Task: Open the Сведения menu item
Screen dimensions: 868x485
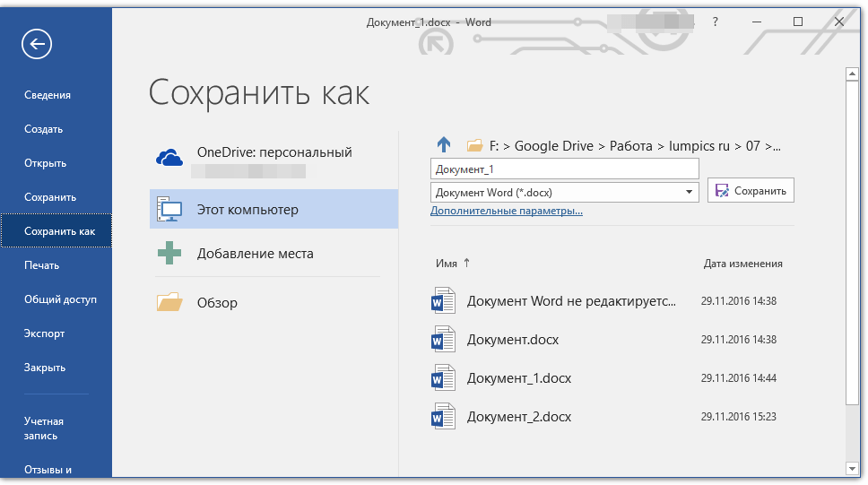Action: tap(48, 95)
